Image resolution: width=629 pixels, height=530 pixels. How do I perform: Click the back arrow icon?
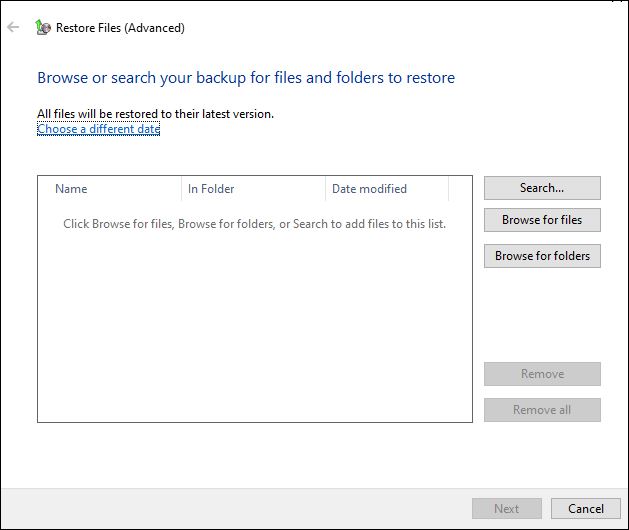pos(13,27)
